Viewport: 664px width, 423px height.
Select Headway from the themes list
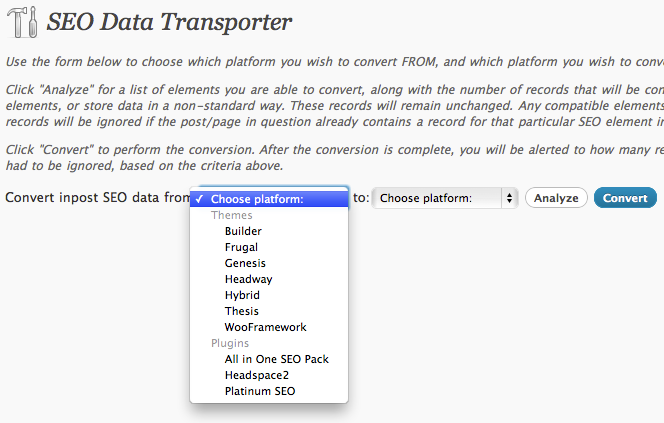248,279
